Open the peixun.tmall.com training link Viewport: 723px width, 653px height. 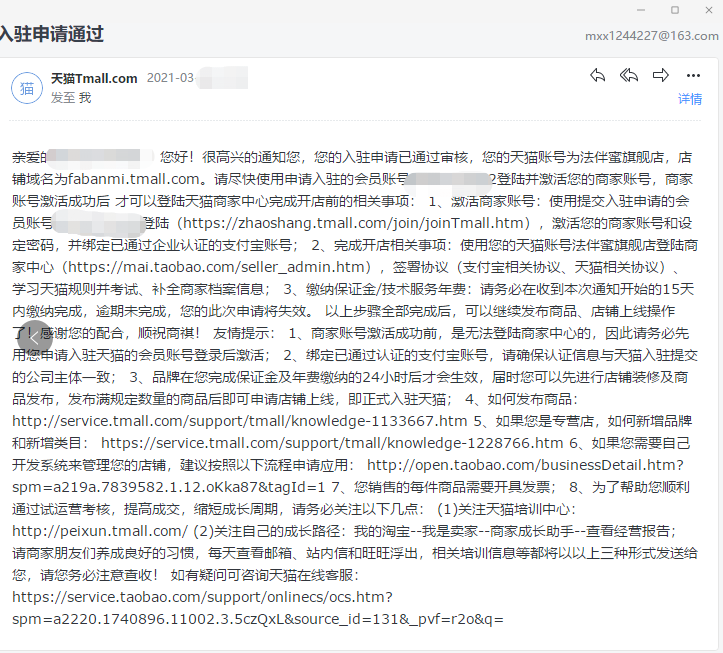coord(100,531)
